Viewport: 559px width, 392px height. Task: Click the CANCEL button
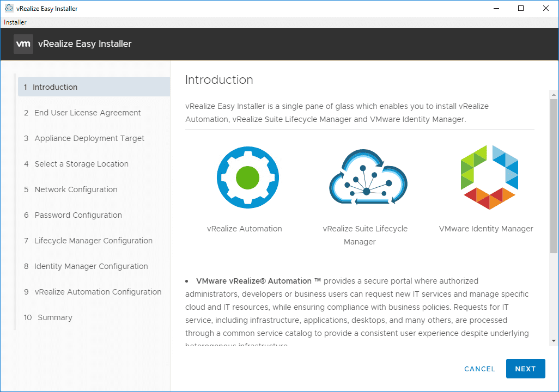(479, 369)
